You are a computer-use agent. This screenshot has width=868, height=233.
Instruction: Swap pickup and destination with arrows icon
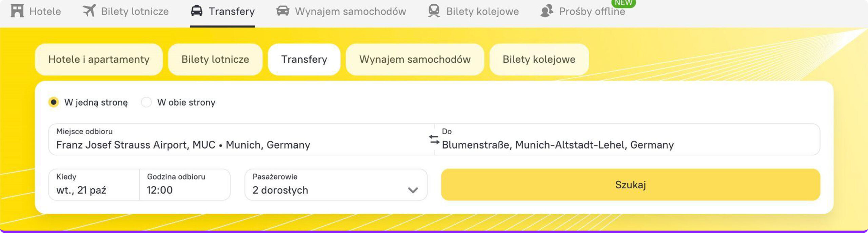[434, 139]
